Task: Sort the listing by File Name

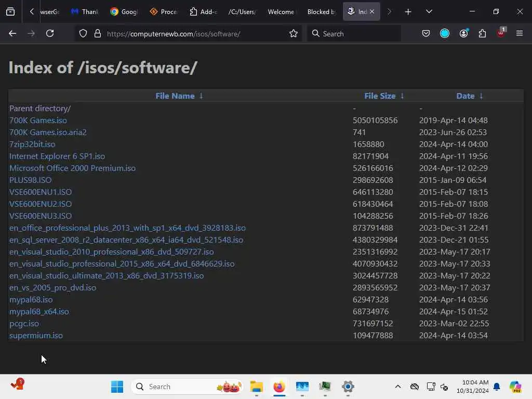Action: 175,96
